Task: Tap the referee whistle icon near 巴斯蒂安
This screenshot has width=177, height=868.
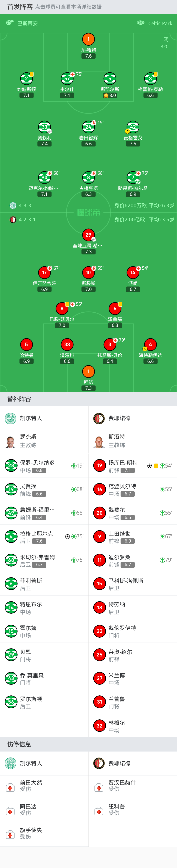Action: pos(10,23)
